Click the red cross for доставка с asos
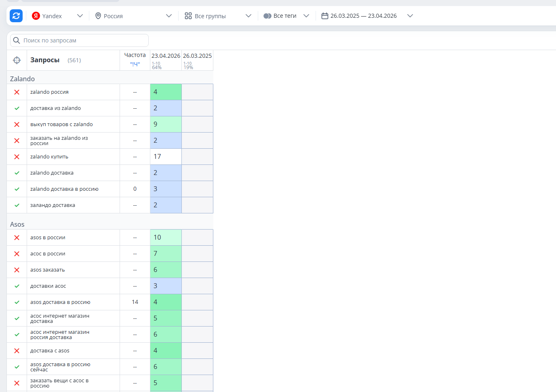This screenshot has width=556, height=392. click(17, 351)
